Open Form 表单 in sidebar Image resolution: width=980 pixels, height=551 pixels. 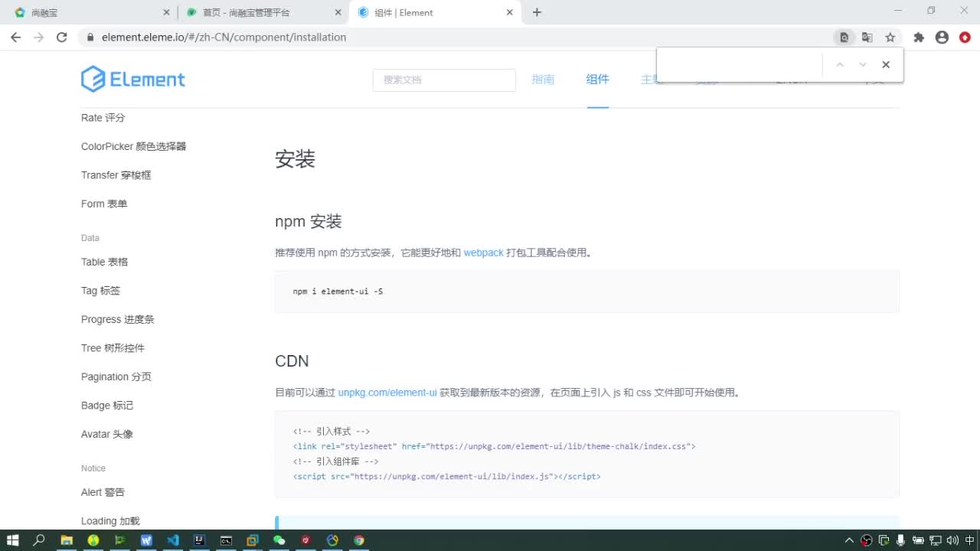[104, 204]
